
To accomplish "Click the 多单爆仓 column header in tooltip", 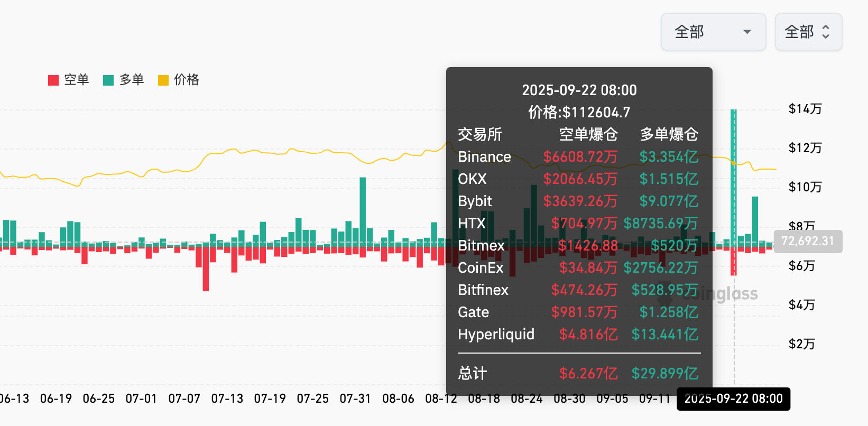I will click(x=669, y=134).
